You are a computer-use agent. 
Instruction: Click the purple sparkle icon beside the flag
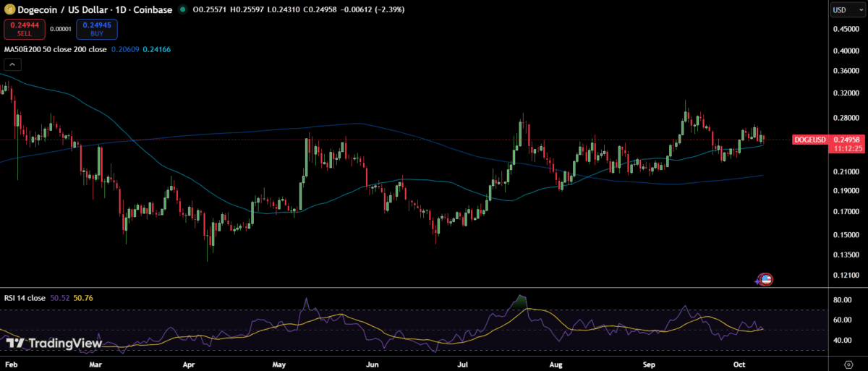757,281
